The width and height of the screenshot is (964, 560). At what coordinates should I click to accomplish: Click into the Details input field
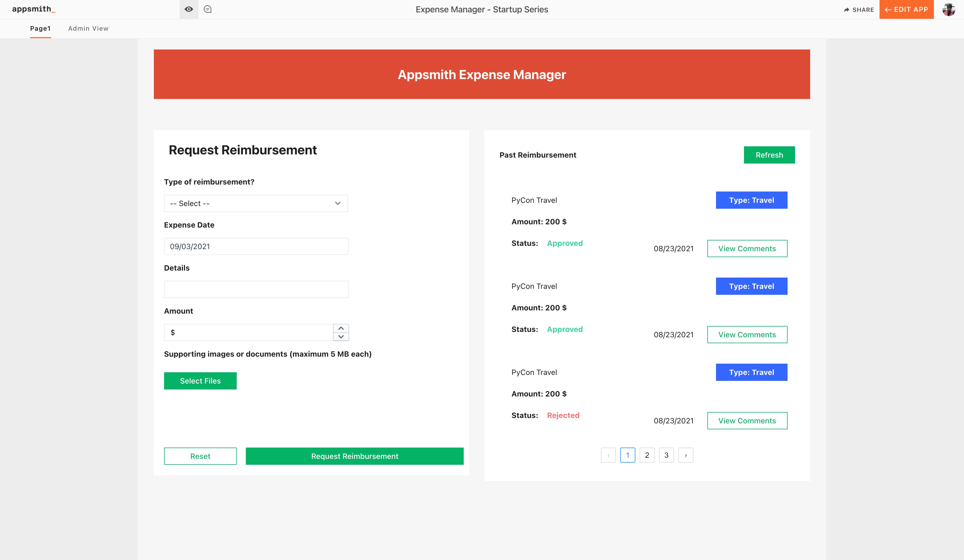(256, 290)
